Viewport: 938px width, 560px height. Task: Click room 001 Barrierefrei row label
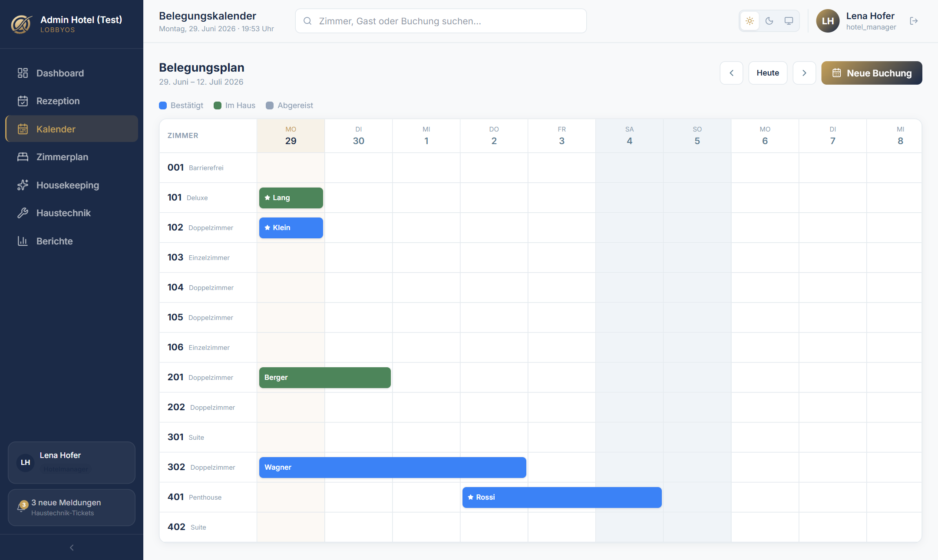[208, 168]
